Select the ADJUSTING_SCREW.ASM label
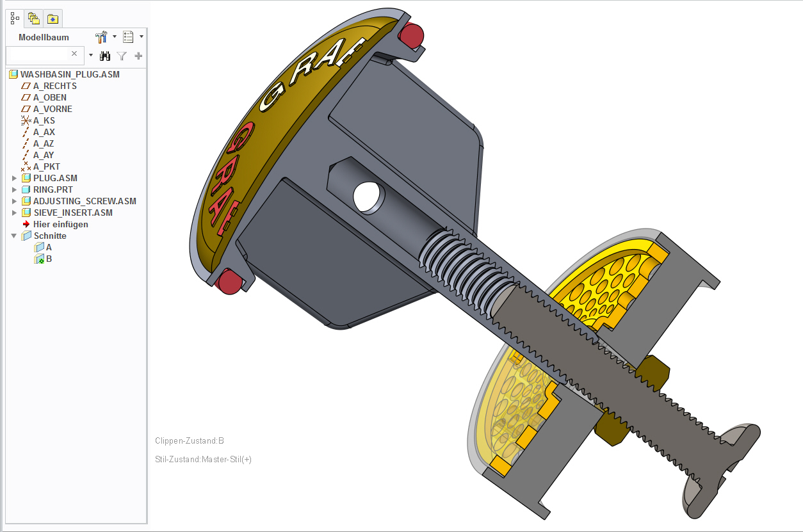803x532 pixels. [x=85, y=201]
